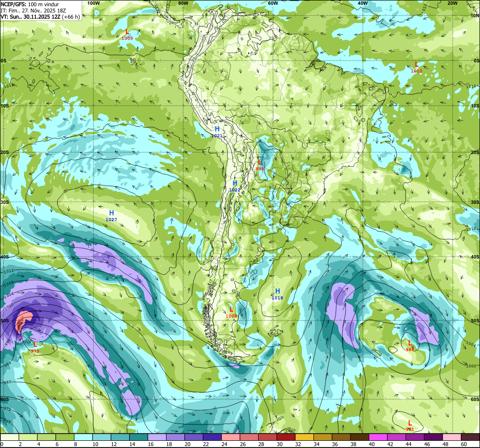Click the L 975 deep low marker
This screenshot has height=448, width=480.
coord(35,347)
